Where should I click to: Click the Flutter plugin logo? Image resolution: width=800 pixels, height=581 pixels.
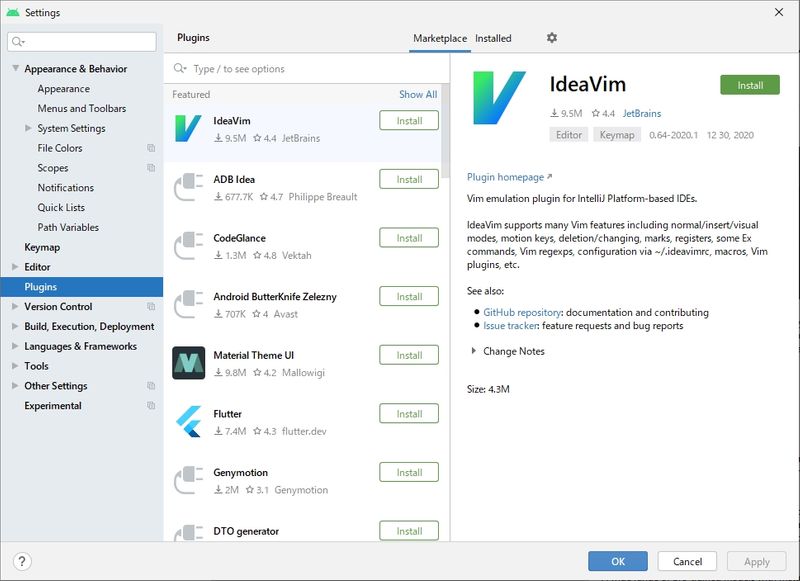(x=188, y=422)
